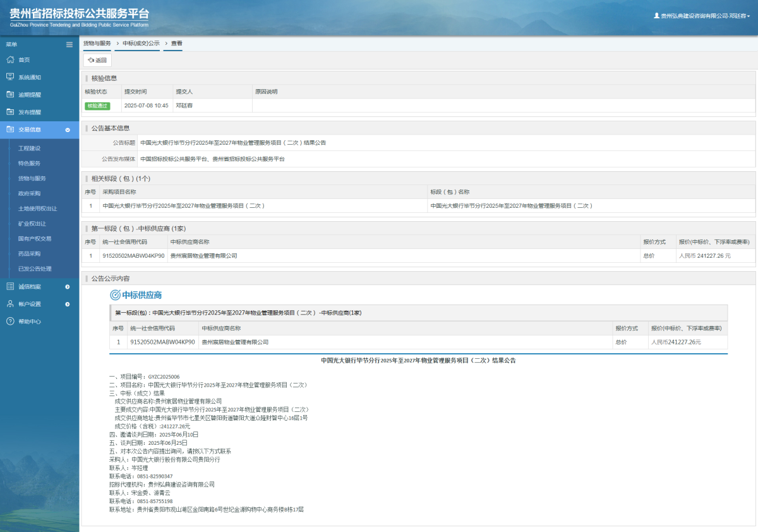Screen dimensions: 758x532
Task: Click 查看 breadcrumb
Action: (176, 43)
